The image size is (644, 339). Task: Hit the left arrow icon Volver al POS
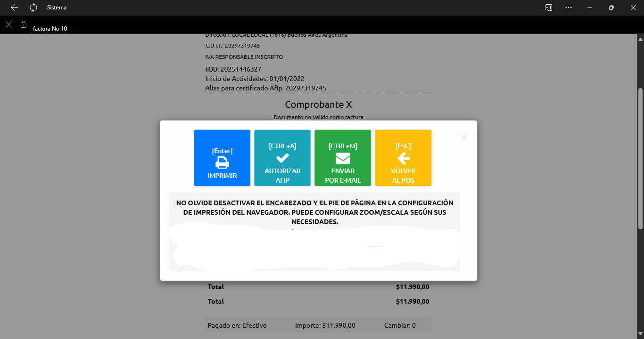click(403, 158)
